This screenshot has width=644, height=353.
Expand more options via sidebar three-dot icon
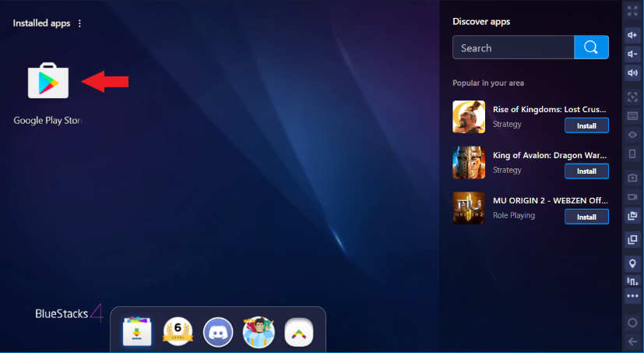pos(632,296)
